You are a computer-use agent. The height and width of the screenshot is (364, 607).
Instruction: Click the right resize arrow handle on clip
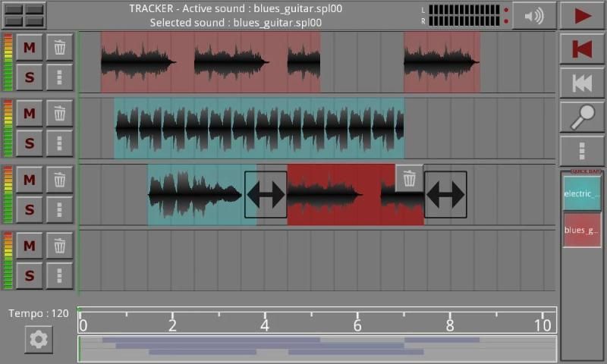click(445, 195)
